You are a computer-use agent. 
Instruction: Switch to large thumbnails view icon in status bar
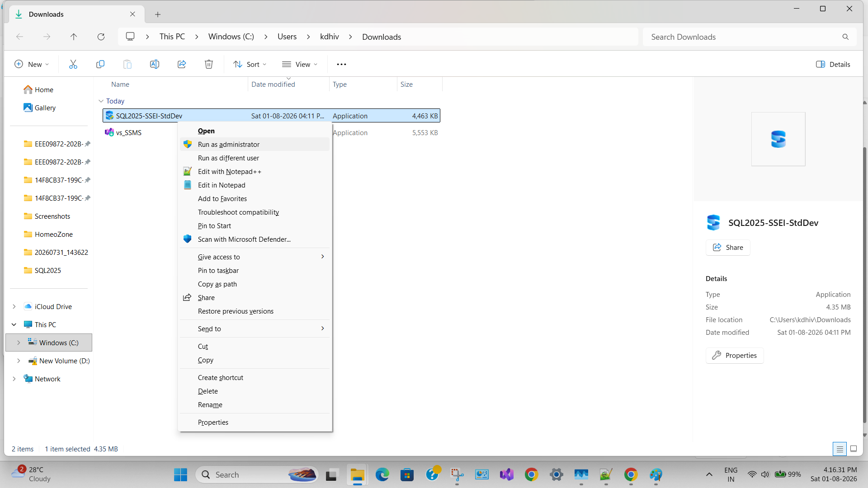coord(854,449)
